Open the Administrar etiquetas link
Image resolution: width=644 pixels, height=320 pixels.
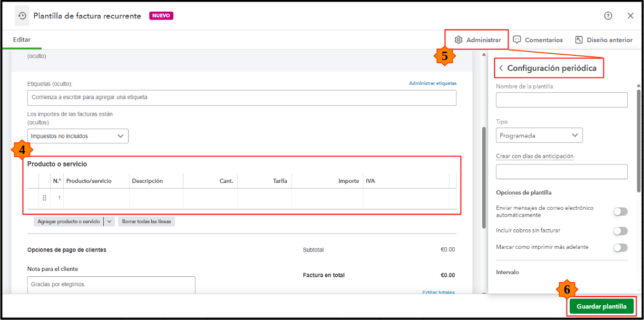433,83
